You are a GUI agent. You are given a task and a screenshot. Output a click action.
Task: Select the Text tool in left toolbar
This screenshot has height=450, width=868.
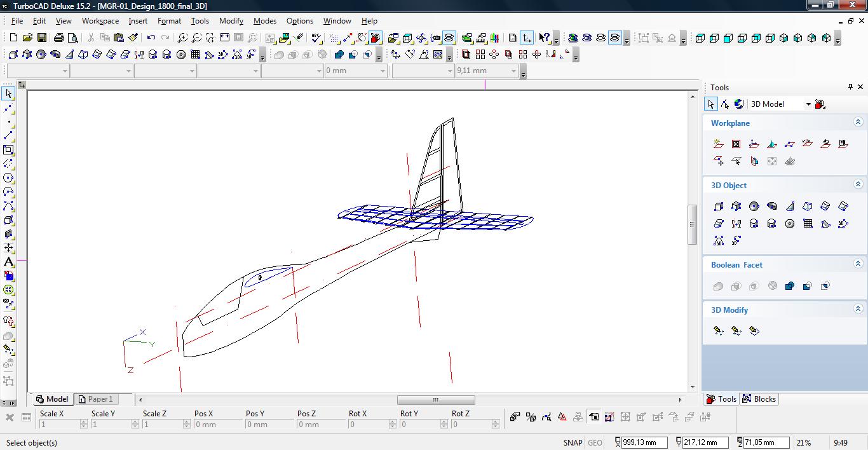click(9, 262)
